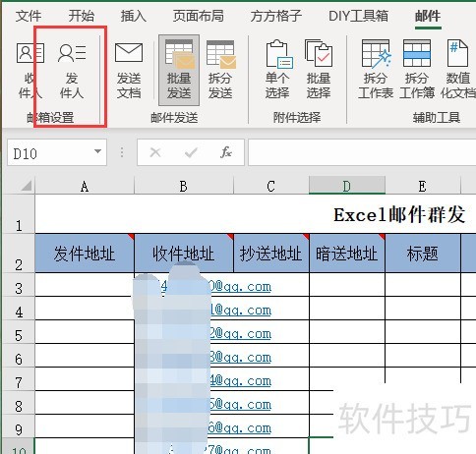Open the 文件 menu tab

point(29,16)
